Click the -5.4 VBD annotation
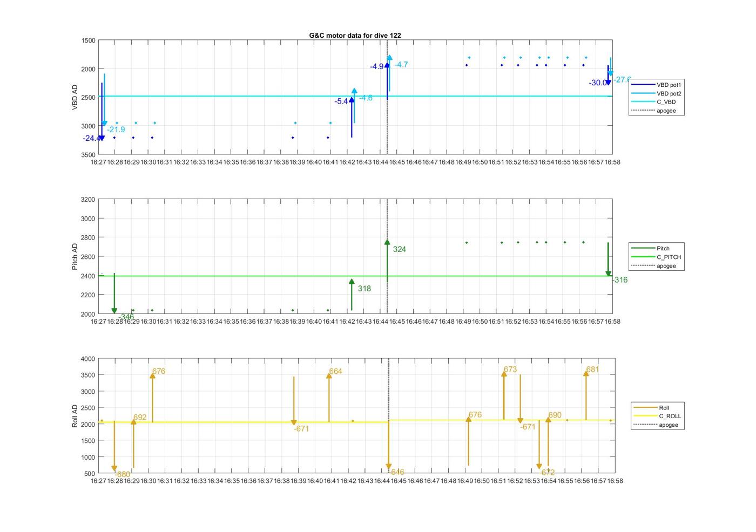Image resolution: width=756 pixels, height=532 pixels. [341, 101]
